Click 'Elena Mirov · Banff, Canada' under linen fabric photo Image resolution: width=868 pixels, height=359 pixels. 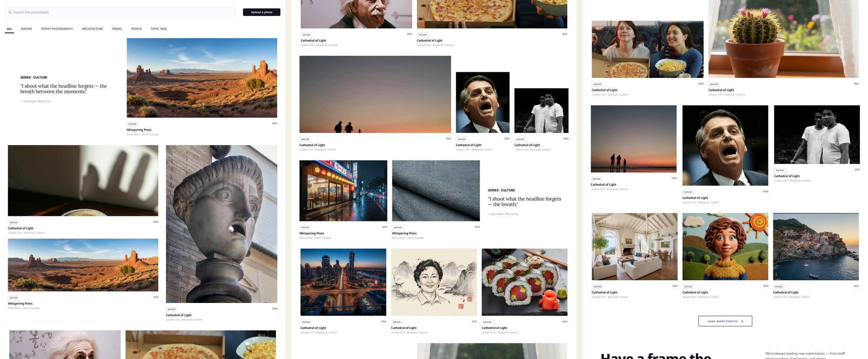point(408,238)
